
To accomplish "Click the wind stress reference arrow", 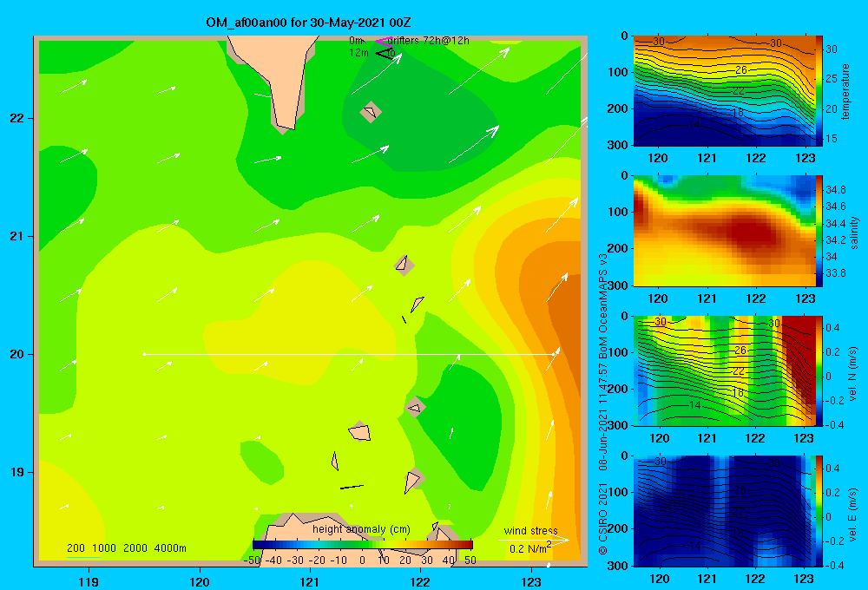I will [x=533, y=540].
